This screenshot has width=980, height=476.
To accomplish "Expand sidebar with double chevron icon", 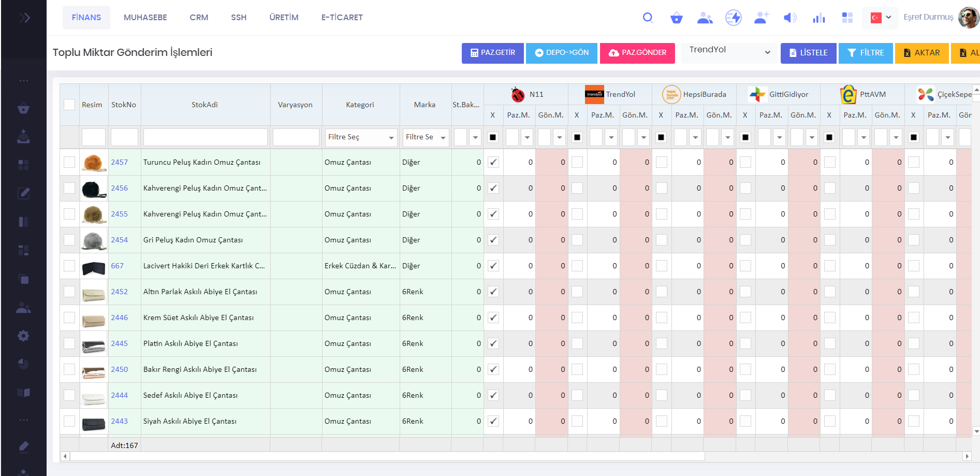I will [x=24, y=18].
